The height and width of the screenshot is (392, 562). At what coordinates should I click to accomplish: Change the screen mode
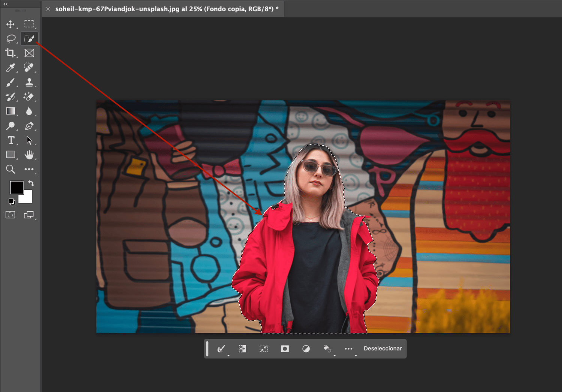pos(29,215)
